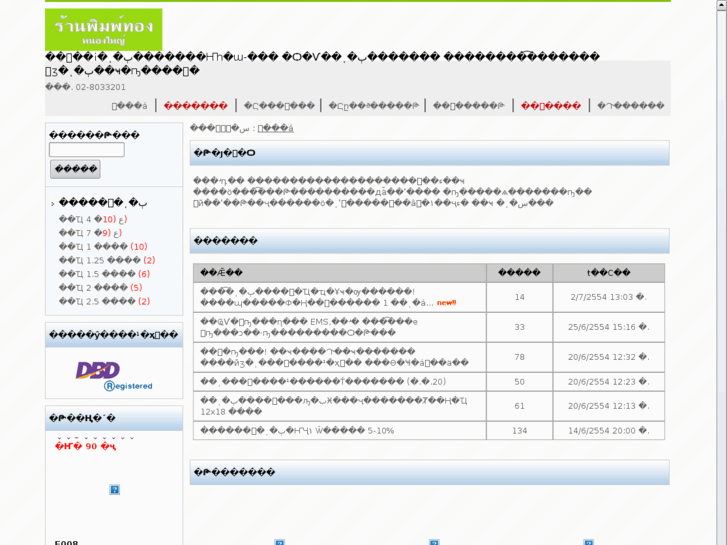Image resolution: width=727 pixels, height=545 pixels.
Task: Click the view count 78 cell
Action: (519, 357)
